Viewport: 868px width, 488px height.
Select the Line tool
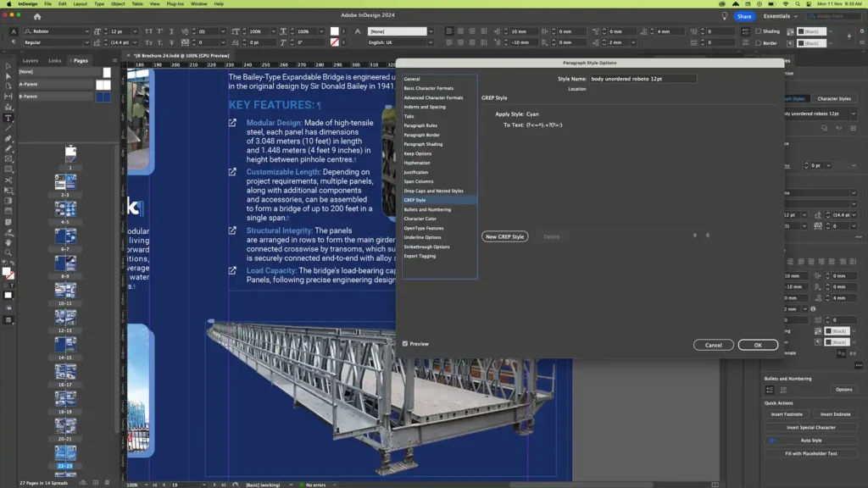[8, 129]
